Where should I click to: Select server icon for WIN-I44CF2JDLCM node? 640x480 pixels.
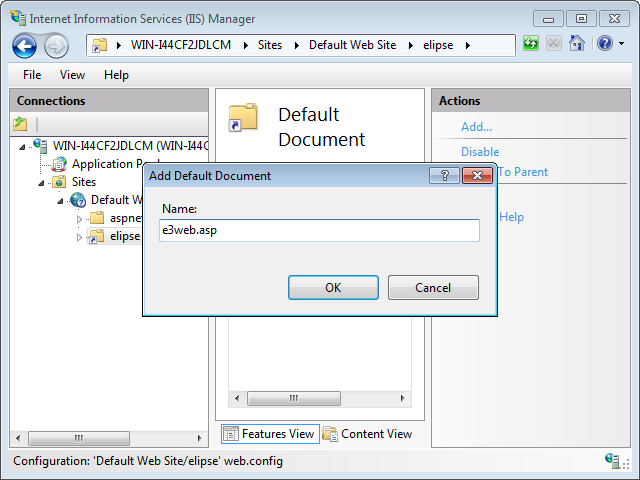(40, 145)
